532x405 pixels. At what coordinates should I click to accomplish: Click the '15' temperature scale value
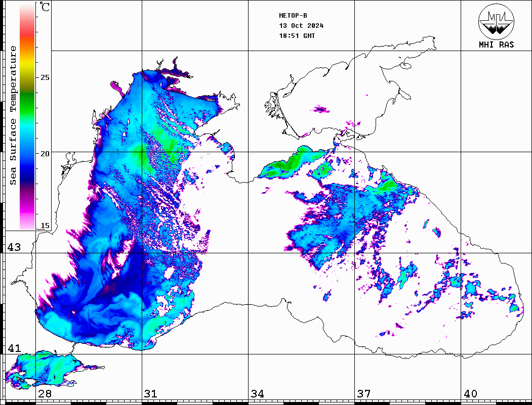[45, 226]
